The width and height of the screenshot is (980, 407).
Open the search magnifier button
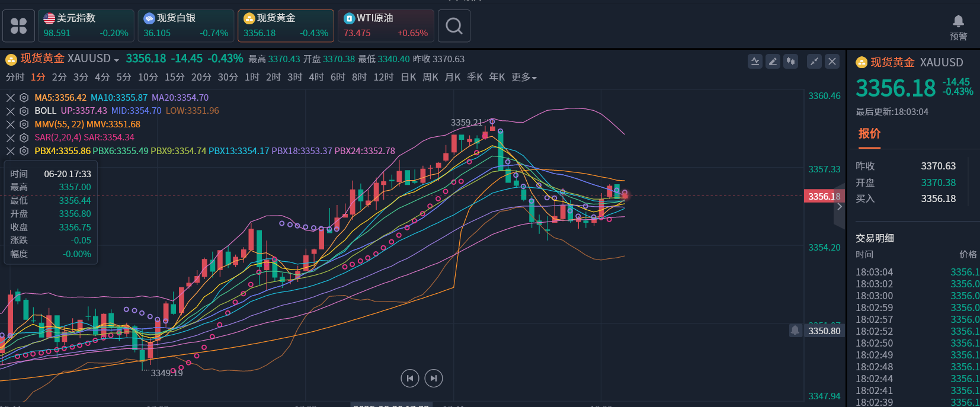click(x=454, y=26)
